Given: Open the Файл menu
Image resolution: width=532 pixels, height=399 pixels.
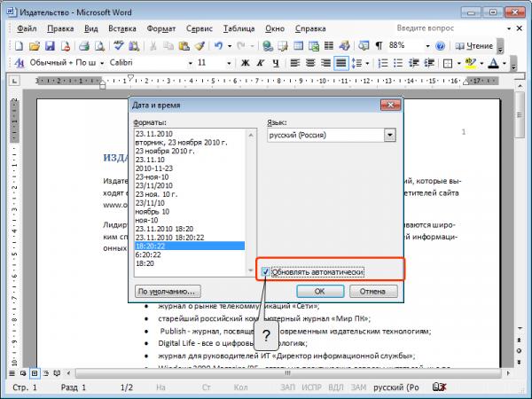Looking at the screenshot, I should (27, 28).
